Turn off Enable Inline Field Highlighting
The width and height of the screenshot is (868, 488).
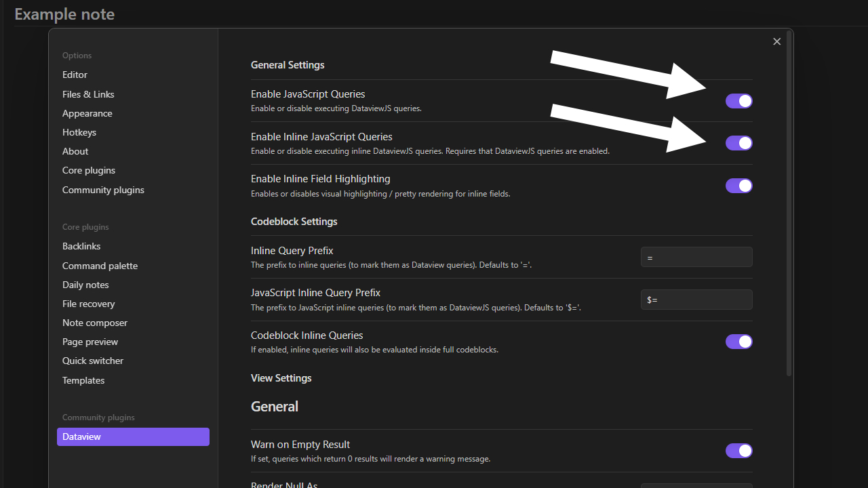738,186
